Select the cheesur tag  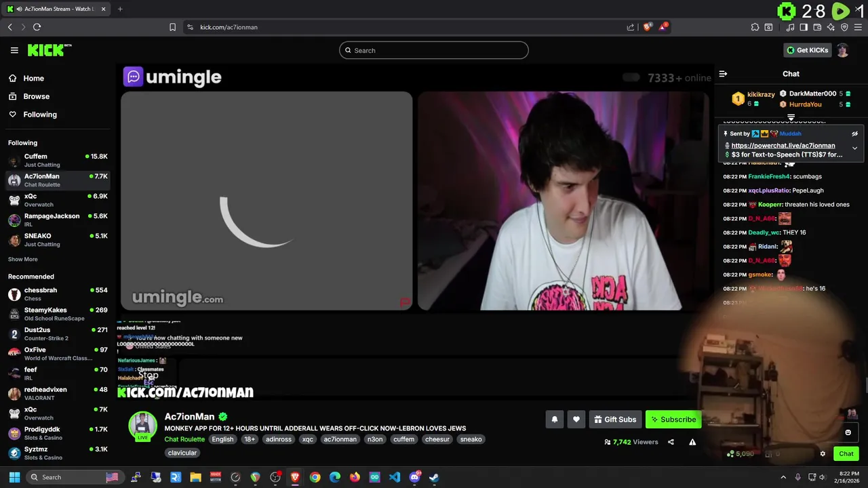(437, 439)
